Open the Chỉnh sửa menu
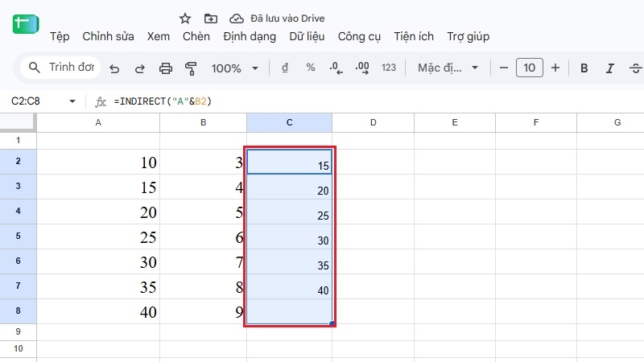This screenshot has height=362, width=644. (108, 36)
